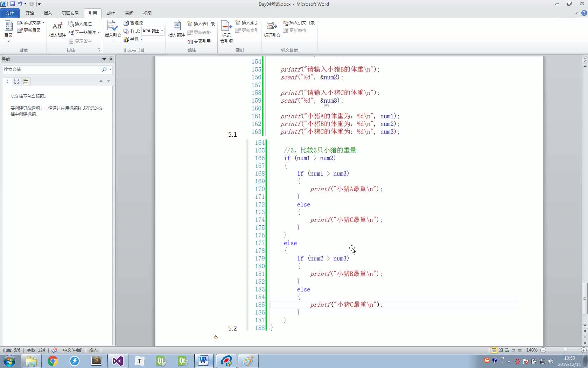This screenshot has height=368, width=588.
Task: Click the vertical scrollbar thumb
Action: click(x=584, y=298)
